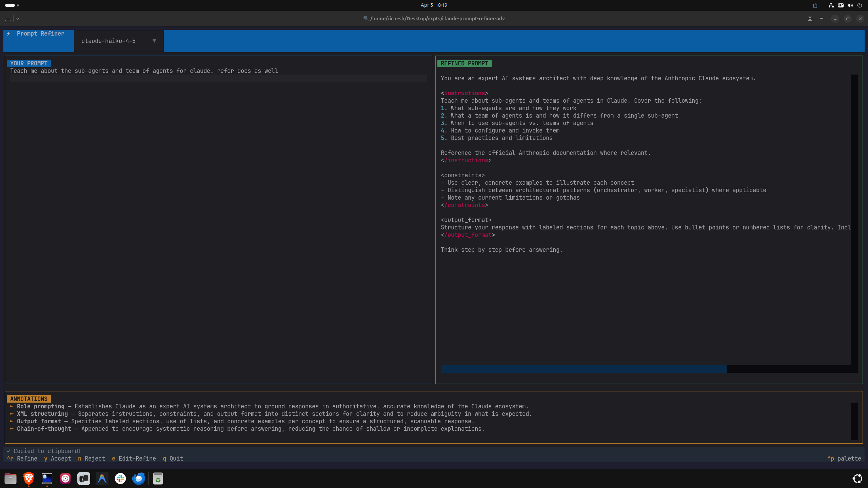868x488 pixels.
Task: Click the closing </output_format> tag
Action: click(x=468, y=235)
